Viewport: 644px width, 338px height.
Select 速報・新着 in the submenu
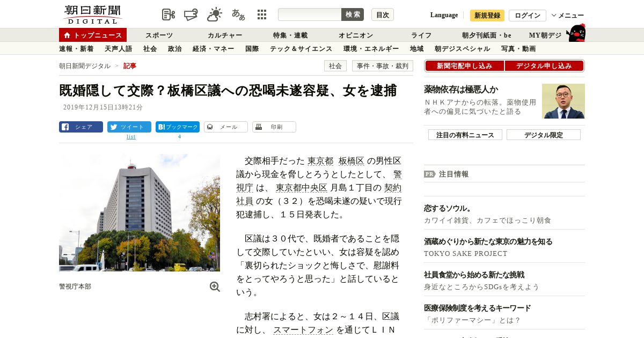tap(76, 49)
